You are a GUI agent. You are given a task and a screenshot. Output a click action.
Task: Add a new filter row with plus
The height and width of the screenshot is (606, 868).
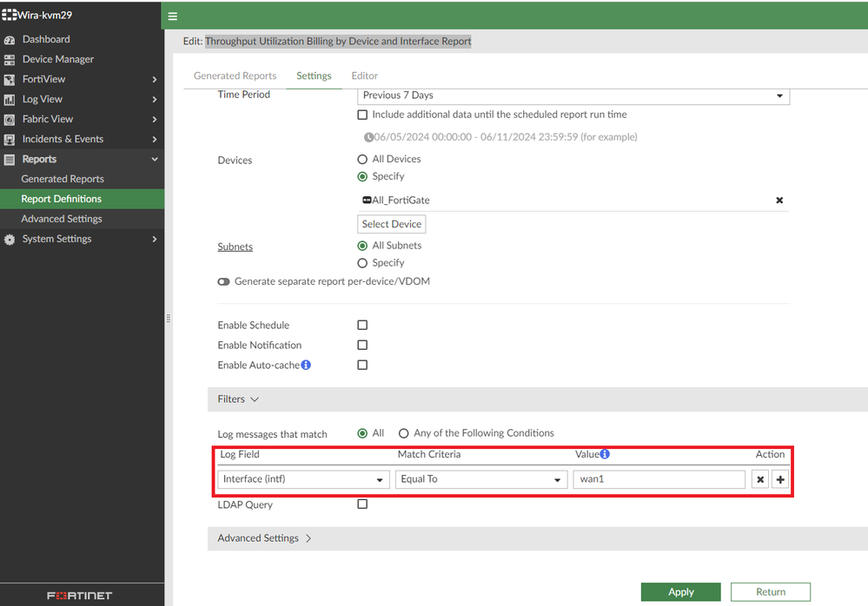[779, 479]
